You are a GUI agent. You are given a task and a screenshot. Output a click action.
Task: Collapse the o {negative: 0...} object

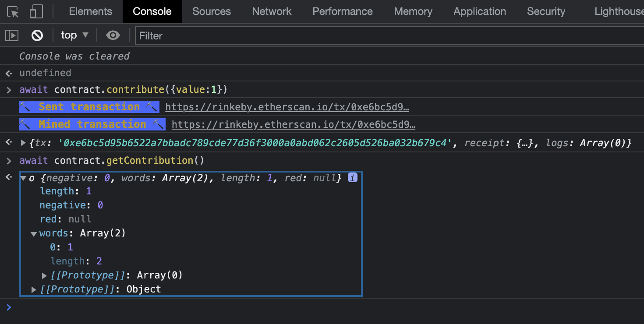point(23,179)
